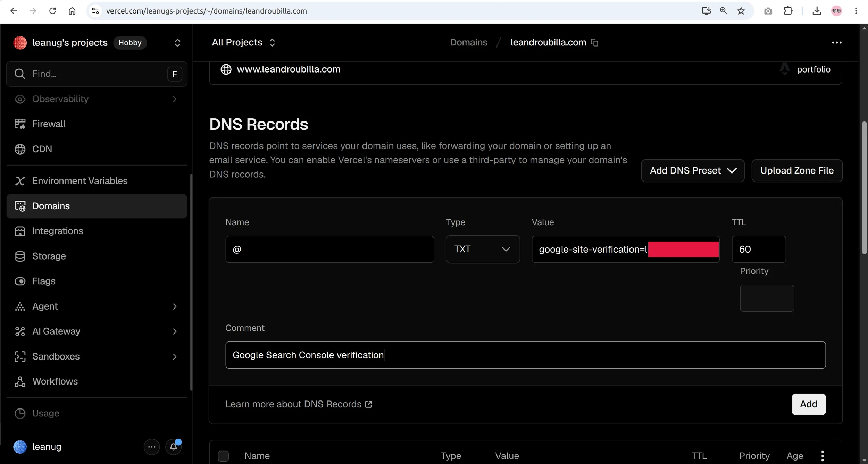Click the Value column header in records table
This screenshot has height=464, width=868.
(507, 456)
